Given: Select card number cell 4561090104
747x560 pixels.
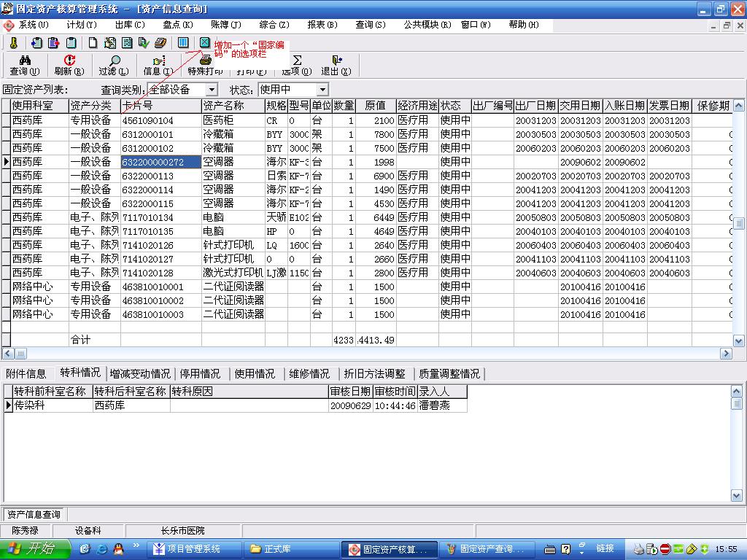Looking at the screenshot, I should pos(161,120).
